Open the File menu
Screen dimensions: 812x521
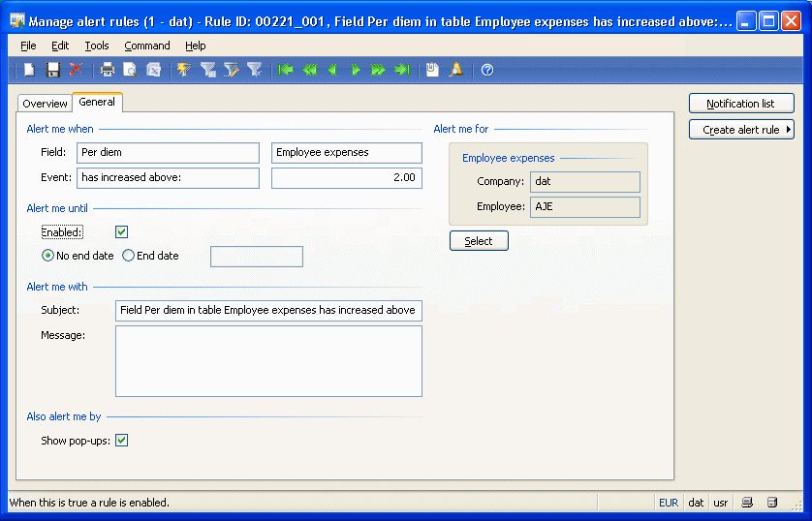(x=28, y=46)
